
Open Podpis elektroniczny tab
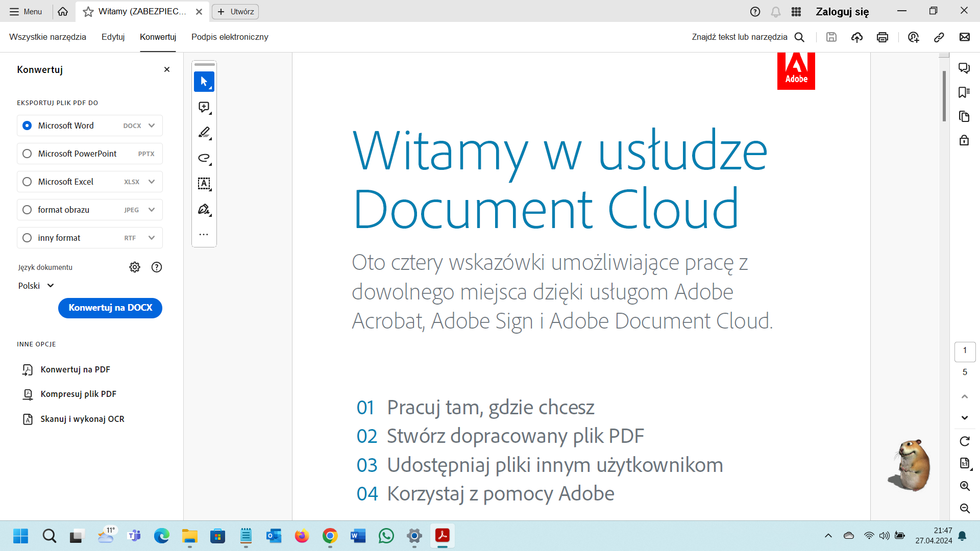pyautogui.click(x=230, y=37)
